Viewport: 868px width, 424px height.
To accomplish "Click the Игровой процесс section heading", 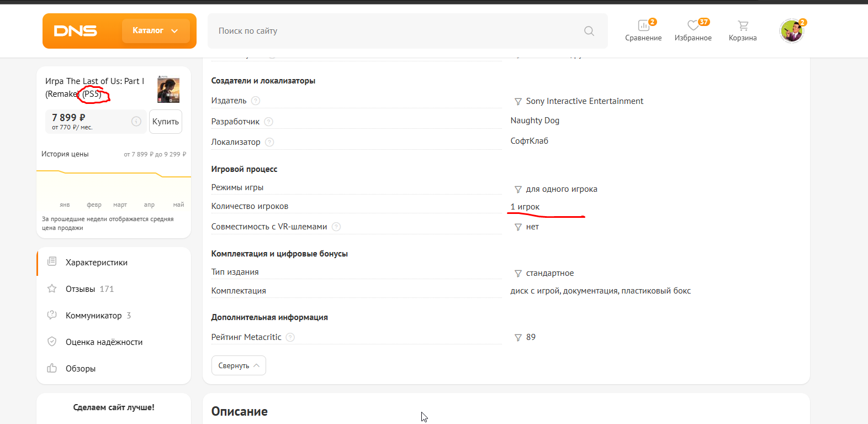I will [244, 169].
